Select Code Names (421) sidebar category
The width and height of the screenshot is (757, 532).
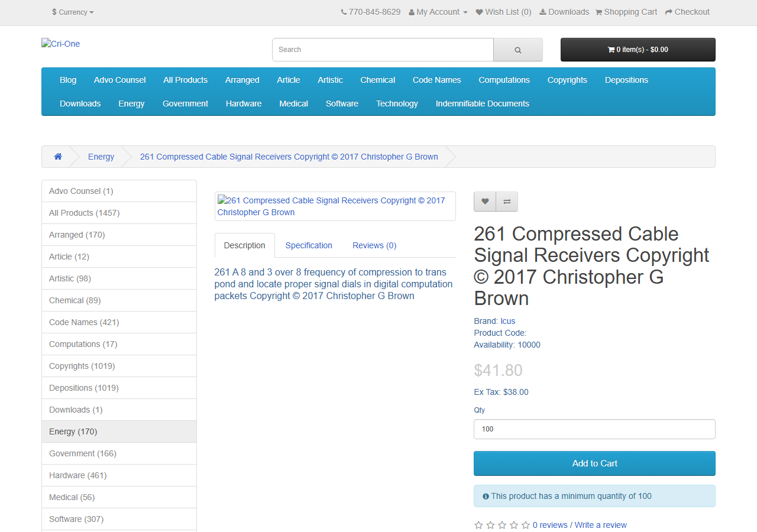pos(119,322)
